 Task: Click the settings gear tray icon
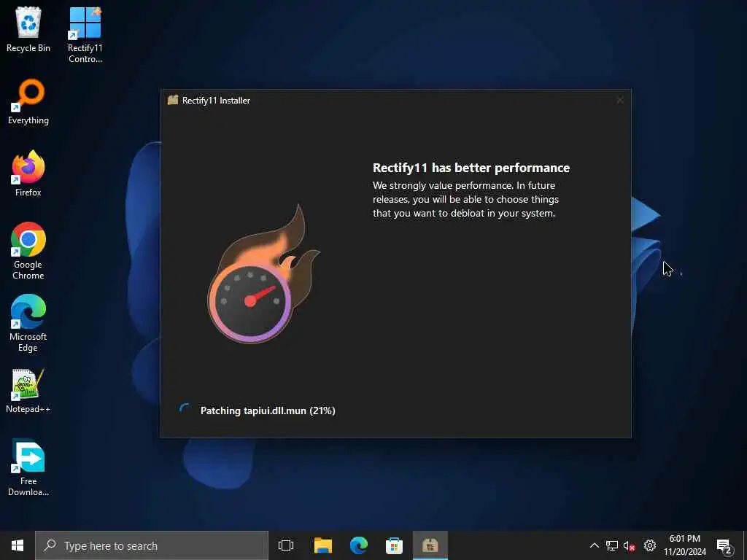coord(650,545)
